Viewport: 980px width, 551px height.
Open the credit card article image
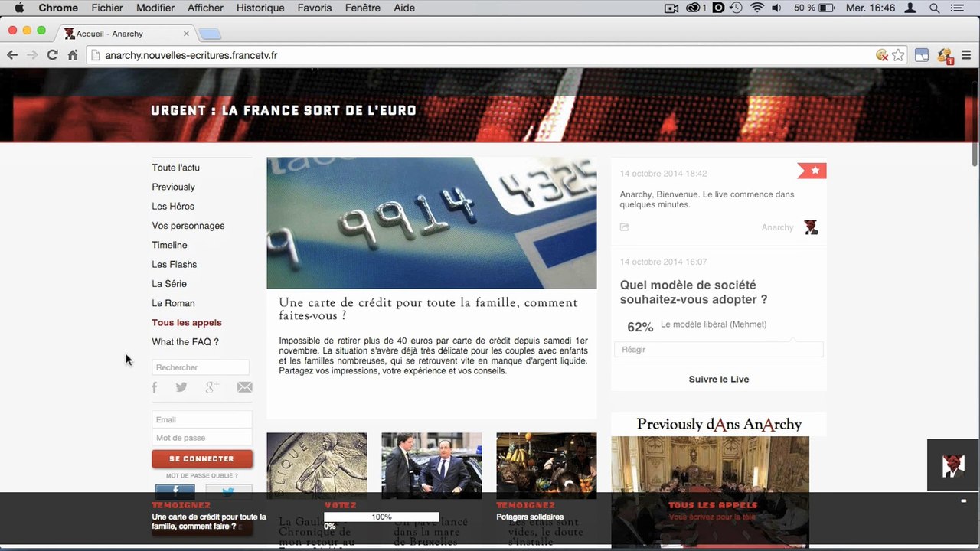(x=432, y=223)
